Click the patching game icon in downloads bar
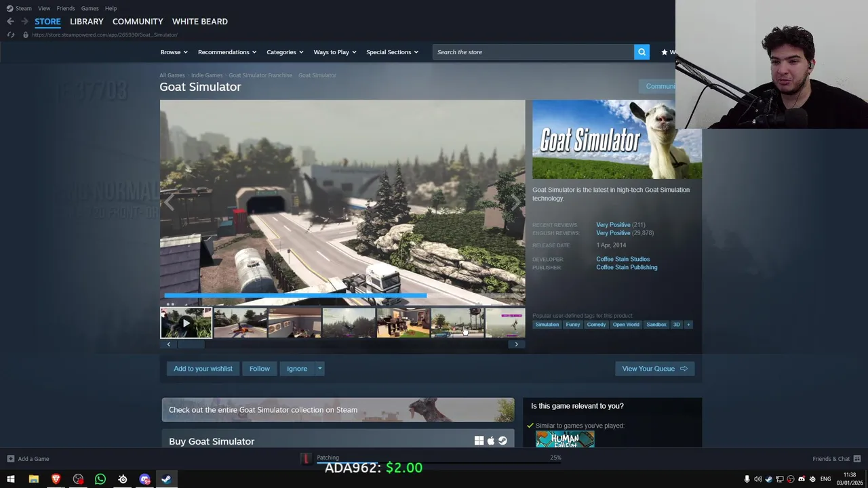Image resolution: width=868 pixels, height=488 pixels. pos(307,460)
